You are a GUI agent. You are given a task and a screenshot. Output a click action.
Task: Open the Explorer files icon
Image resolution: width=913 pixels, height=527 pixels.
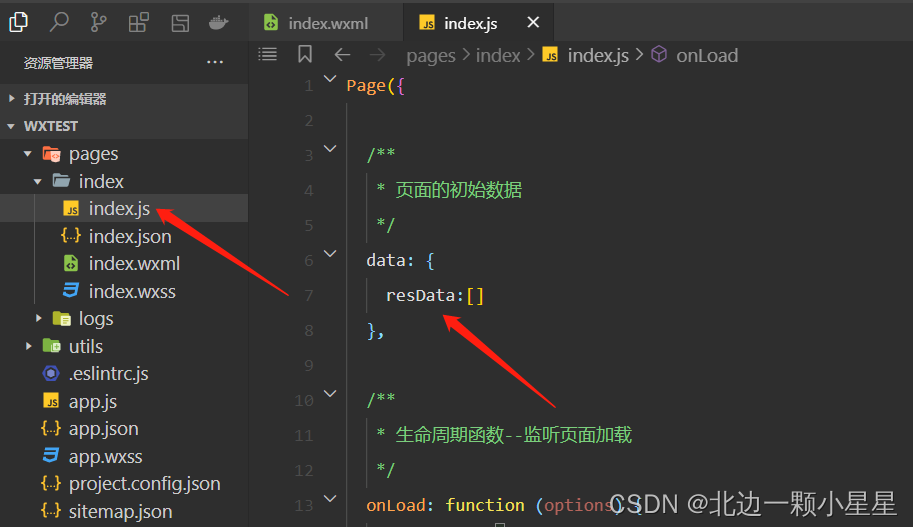point(19,23)
